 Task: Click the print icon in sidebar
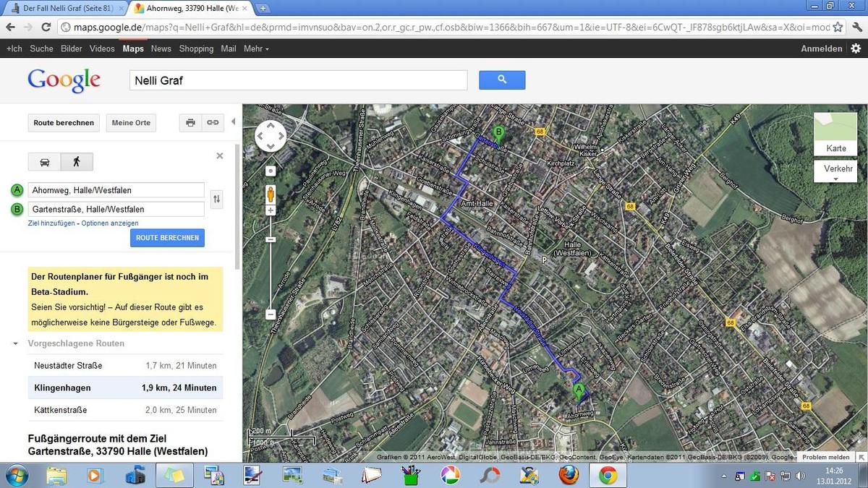[x=190, y=123]
